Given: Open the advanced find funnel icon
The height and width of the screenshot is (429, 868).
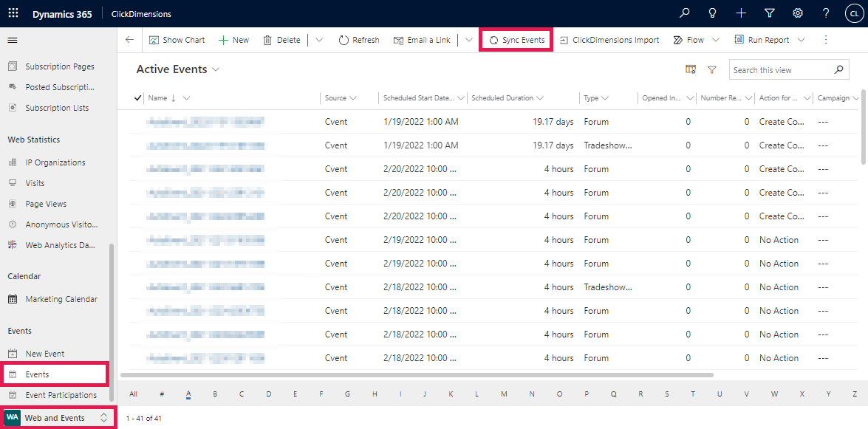Looking at the screenshot, I should 770,13.
